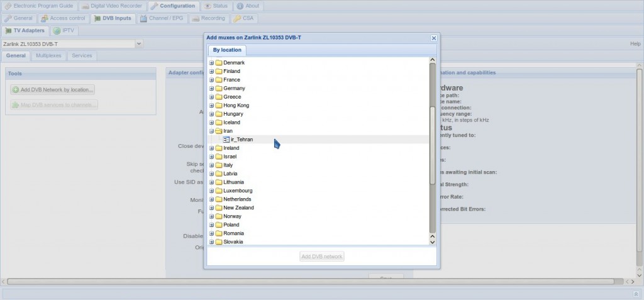Open the Multiplexes sub-tab
This screenshot has height=300, width=644.
click(x=48, y=56)
